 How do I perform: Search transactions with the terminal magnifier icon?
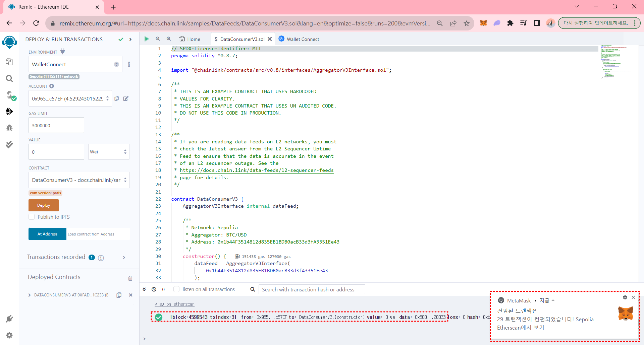point(253,289)
